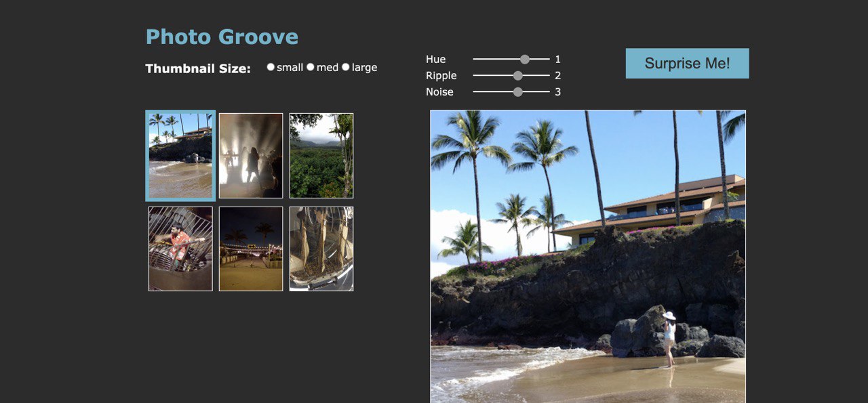868x403 pixels.
Task: Select the foggy concert silhouette thumbnail
Action: 251,156
